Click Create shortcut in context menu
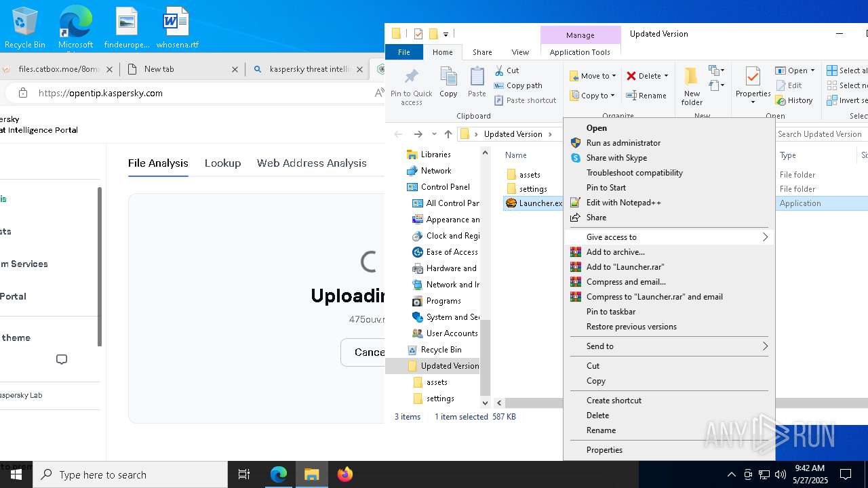This screenshot has width=868, height=488. [669, 401]
